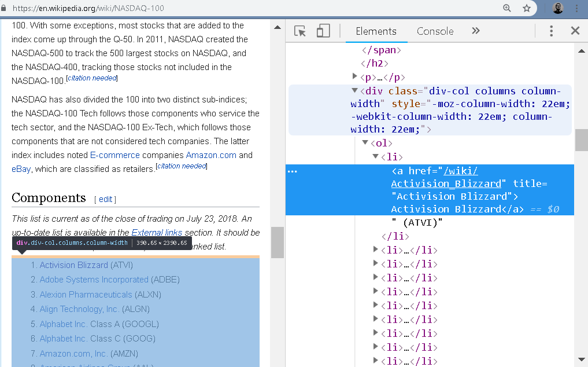Click the DevTools scrollbar up arrow
The width and height of the screenshot is (588, 367).
point(581,51)
